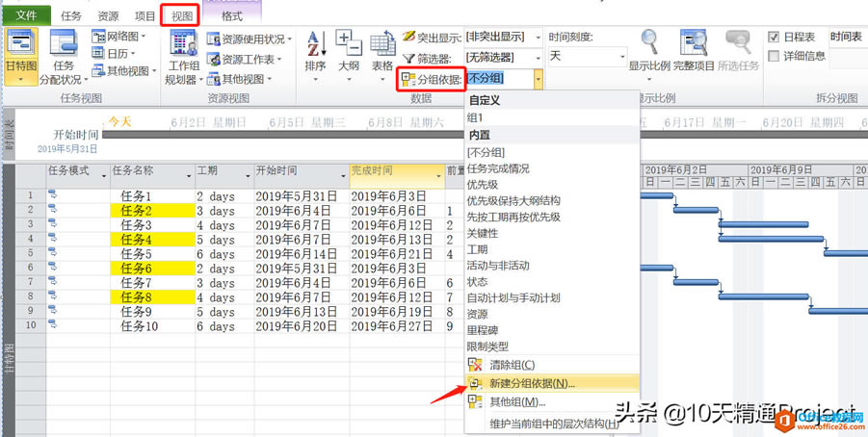This screenshot has height=437, width=868.
Task: Select Resource Sheet (资源工作表) icon
Action: pyautogui.click(x=213, y=59)
